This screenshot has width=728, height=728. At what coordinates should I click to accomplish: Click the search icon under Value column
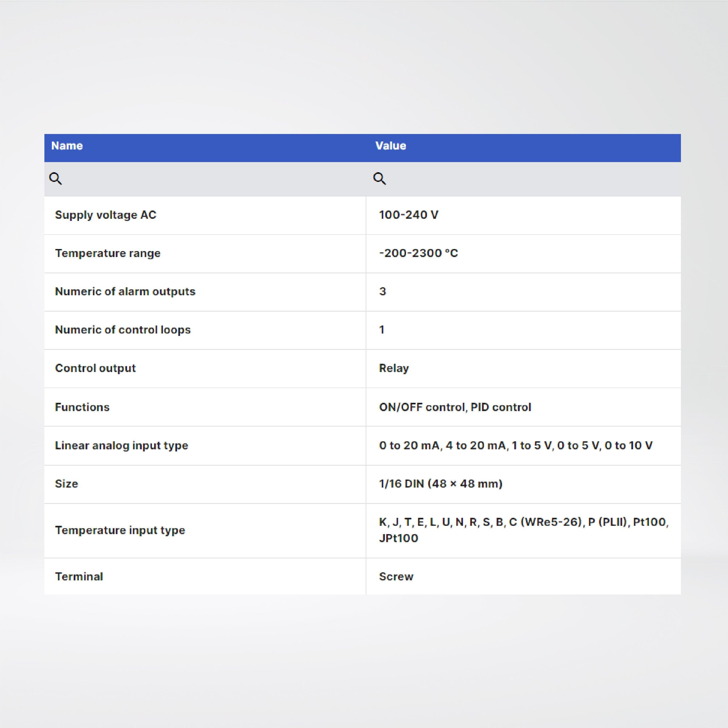point(380,179)
